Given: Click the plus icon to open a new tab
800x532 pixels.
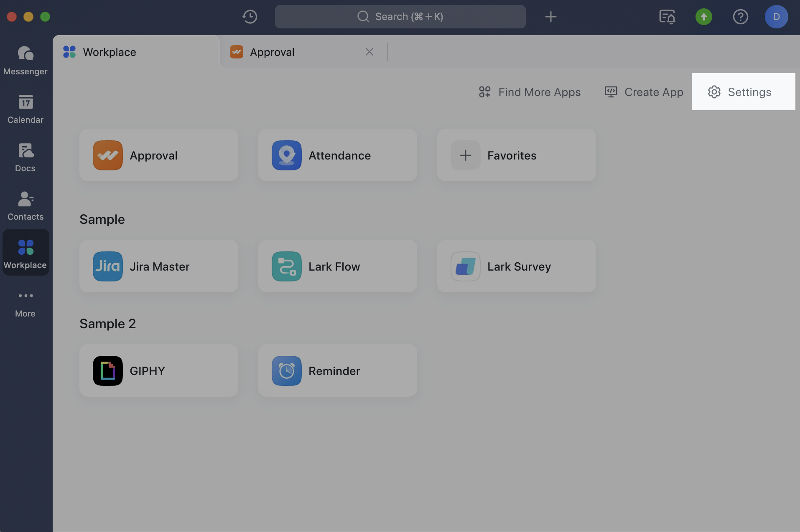Looking at the screenshot, I should 550,17.
